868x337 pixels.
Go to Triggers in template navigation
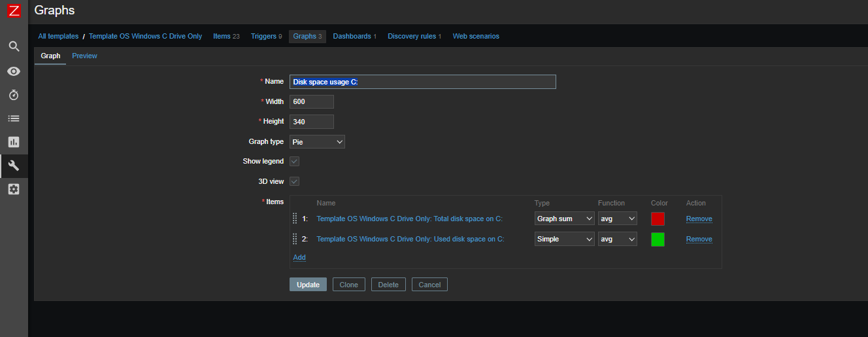[263, 37]
